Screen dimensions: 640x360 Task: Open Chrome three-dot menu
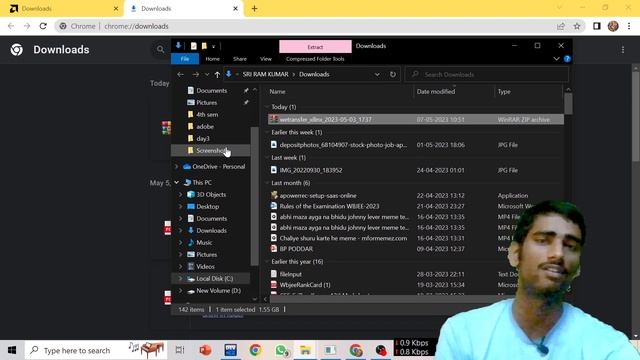click(629, 26)
